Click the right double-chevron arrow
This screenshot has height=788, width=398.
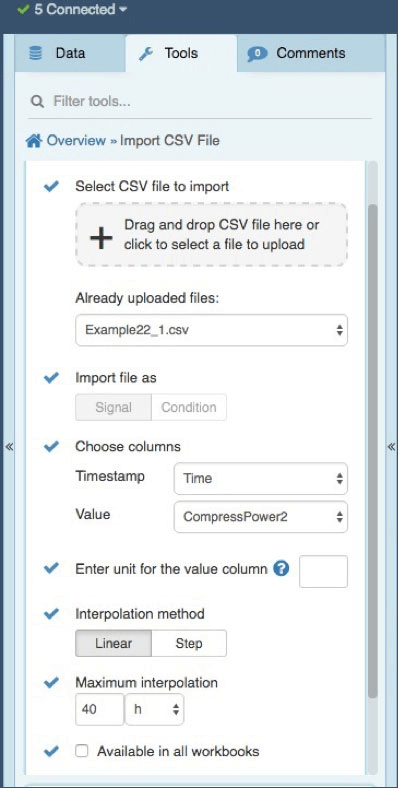coord(391,447)
